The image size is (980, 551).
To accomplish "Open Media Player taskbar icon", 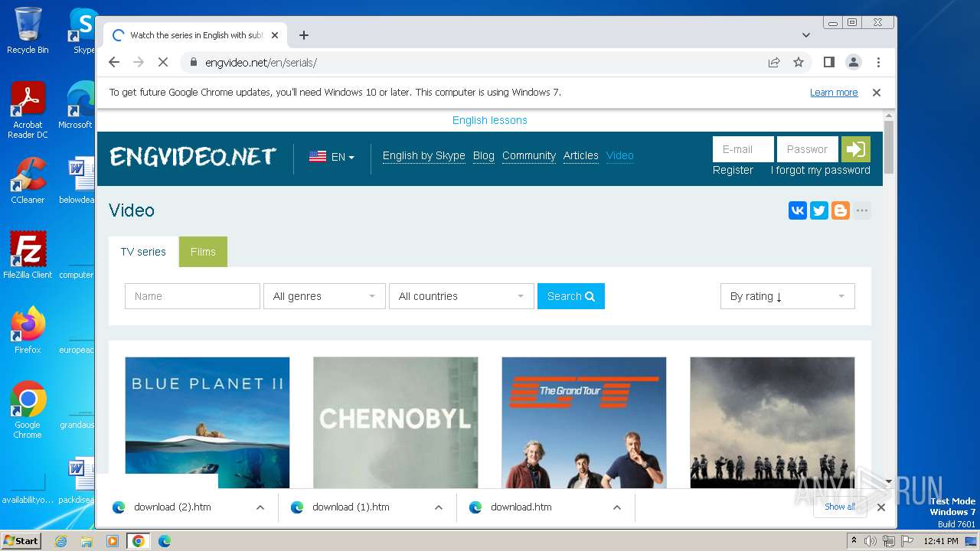I will pos(113,541).
